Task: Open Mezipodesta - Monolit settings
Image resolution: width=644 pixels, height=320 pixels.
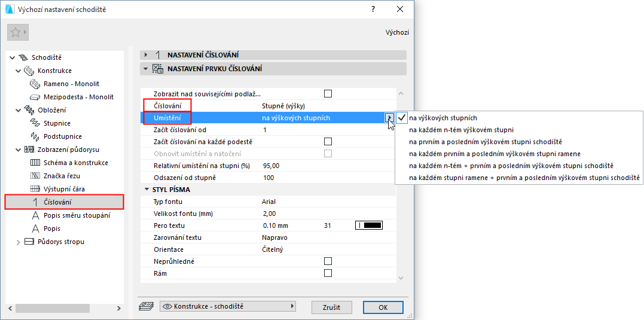Action: tap(78, 97)
